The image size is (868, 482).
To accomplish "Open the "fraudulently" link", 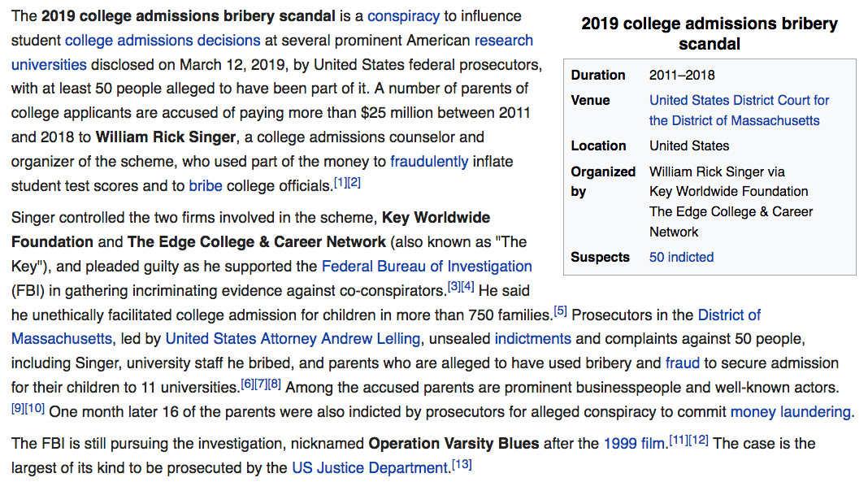I will click(429, 161).
